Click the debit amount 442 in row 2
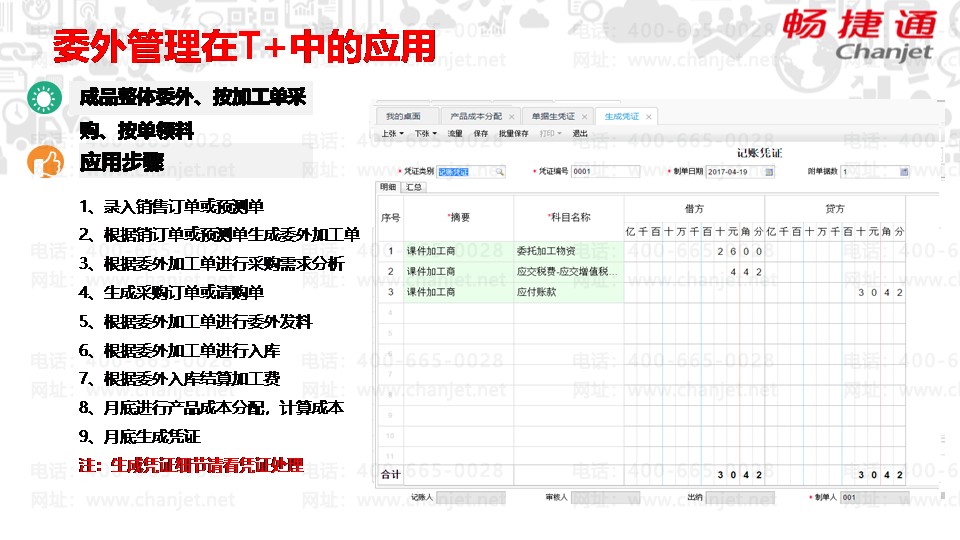This screenshot has height=540, width=960. tap(746, 272)
